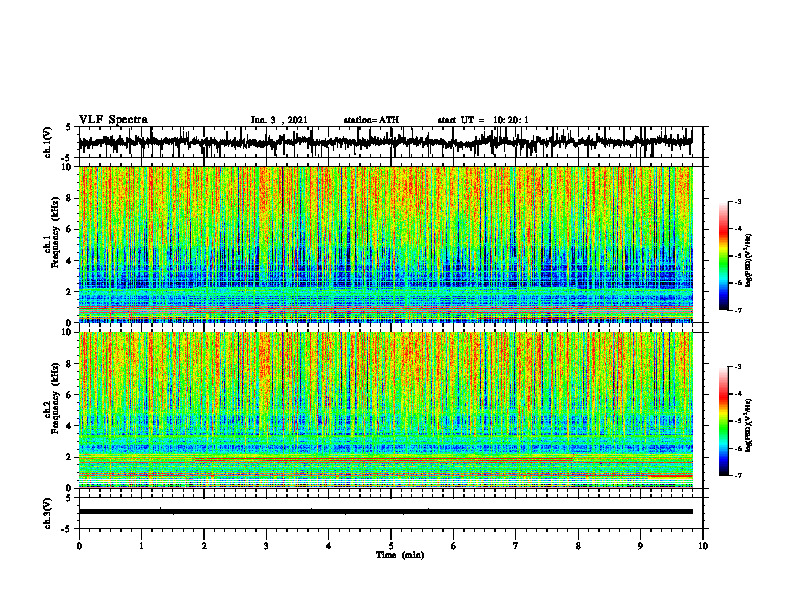This screenshot has width=792, height=612.
Task: Click the time axis tick label "2"
Action: click(204, 546)
